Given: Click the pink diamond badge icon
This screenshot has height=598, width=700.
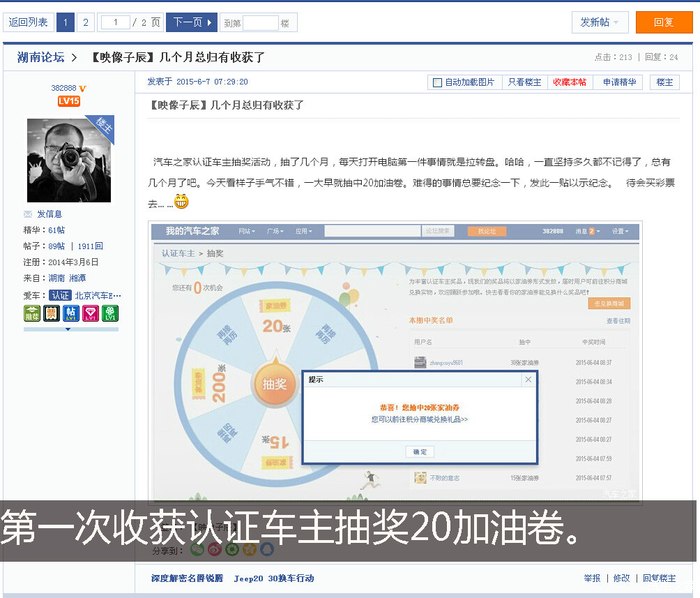Looking at the screenshot, I should point(90,313).
